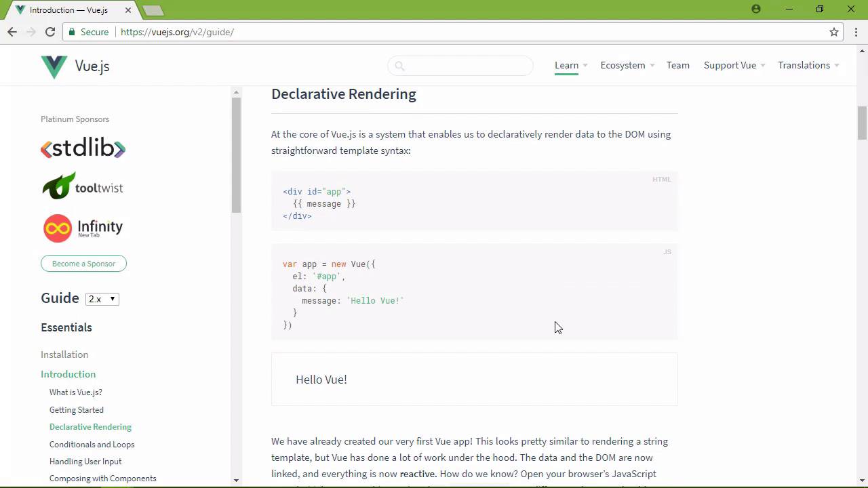Open the stdlib sponsor logo
This screenshot has width=868, height=488.
[83, 148]
